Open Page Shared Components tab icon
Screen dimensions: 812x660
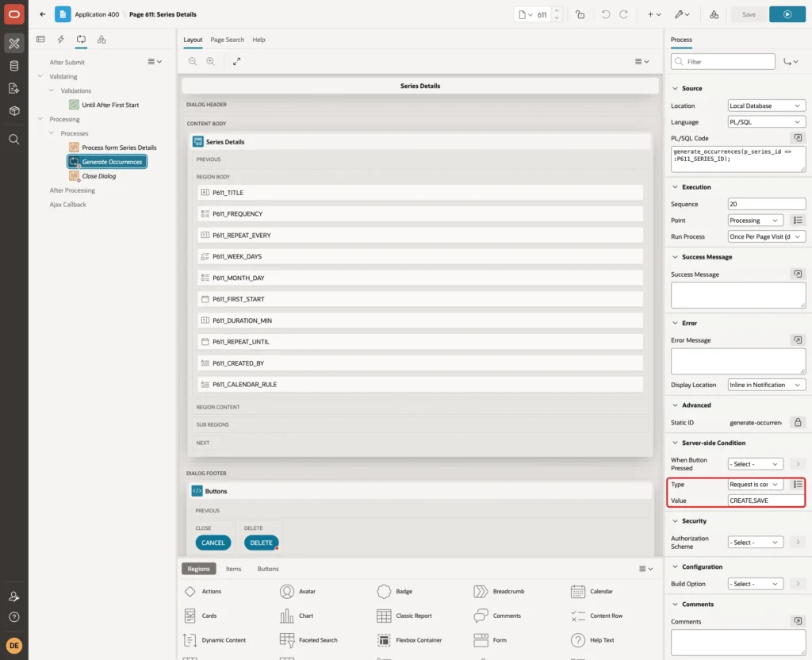tap(101, 40)
